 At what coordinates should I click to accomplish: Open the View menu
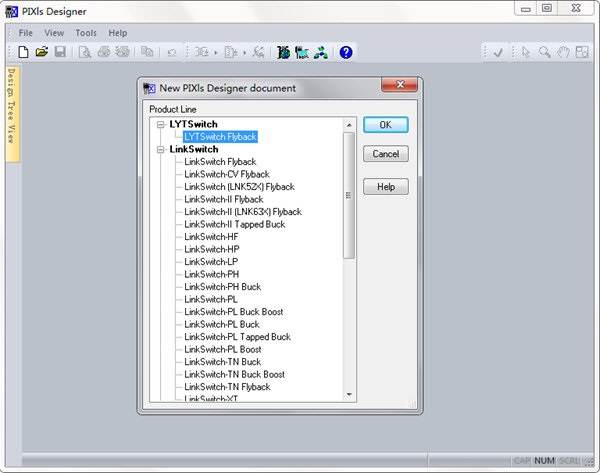coord(54,33)
